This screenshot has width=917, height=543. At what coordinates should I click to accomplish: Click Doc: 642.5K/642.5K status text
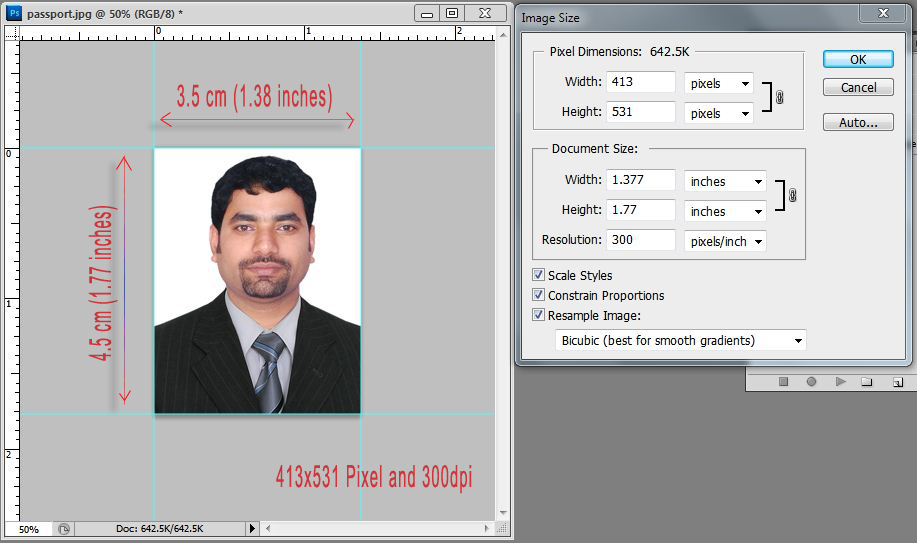click(x=160, y=528)
